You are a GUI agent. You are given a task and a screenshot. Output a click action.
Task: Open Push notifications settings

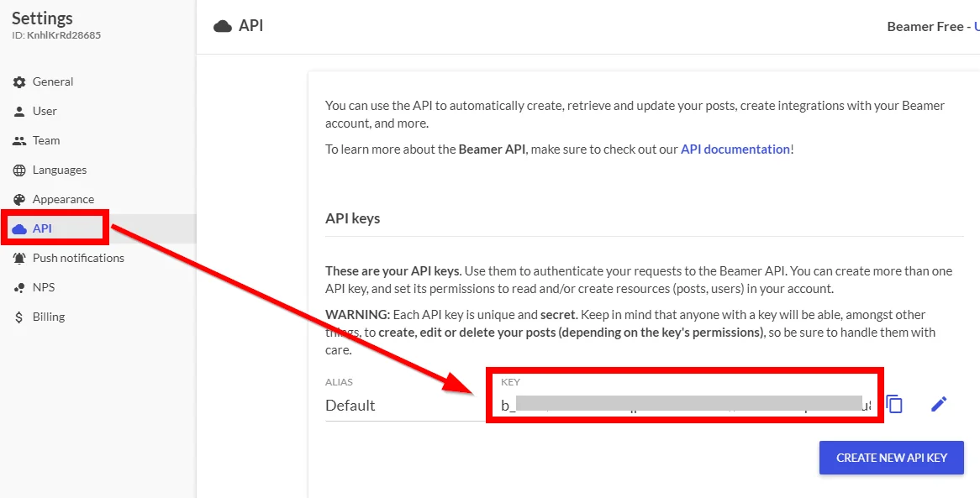click(98, 258)
